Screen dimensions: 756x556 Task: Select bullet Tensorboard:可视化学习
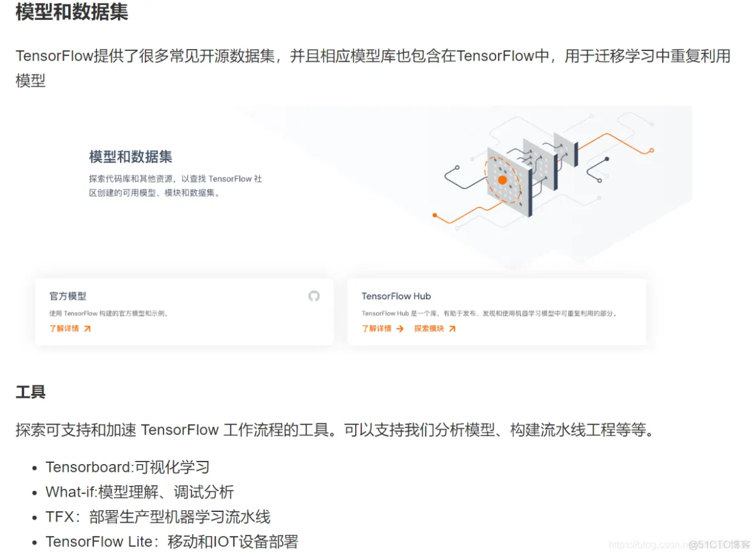tap(128, 467)
